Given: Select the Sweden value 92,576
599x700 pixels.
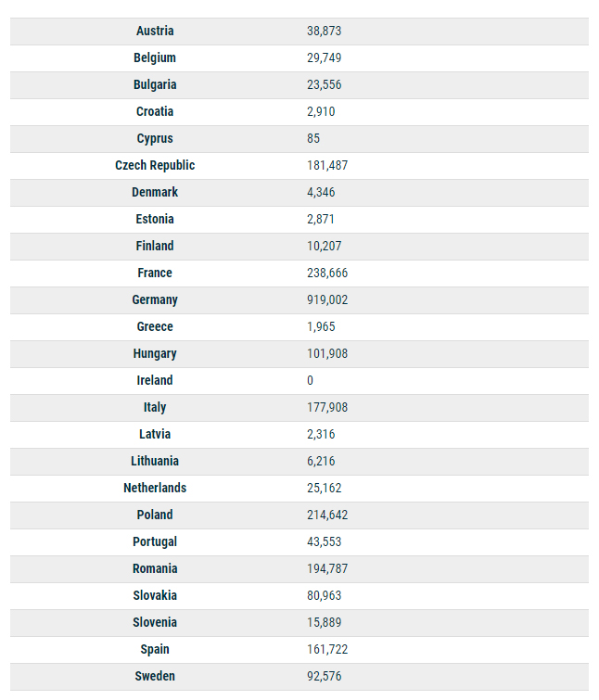Looking at the screenshot, I should pos(324,676).
